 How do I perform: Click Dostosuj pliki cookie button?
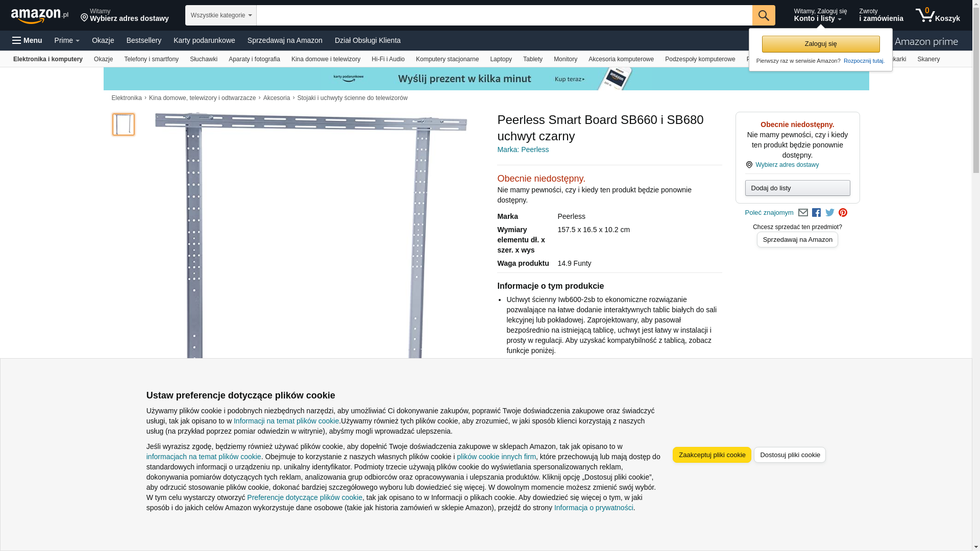789,455
